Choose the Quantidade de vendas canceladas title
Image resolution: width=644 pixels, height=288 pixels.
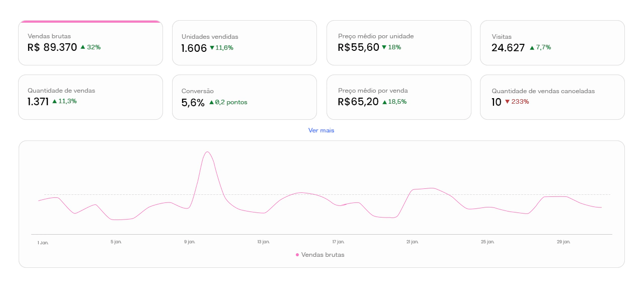pos(543,91)
